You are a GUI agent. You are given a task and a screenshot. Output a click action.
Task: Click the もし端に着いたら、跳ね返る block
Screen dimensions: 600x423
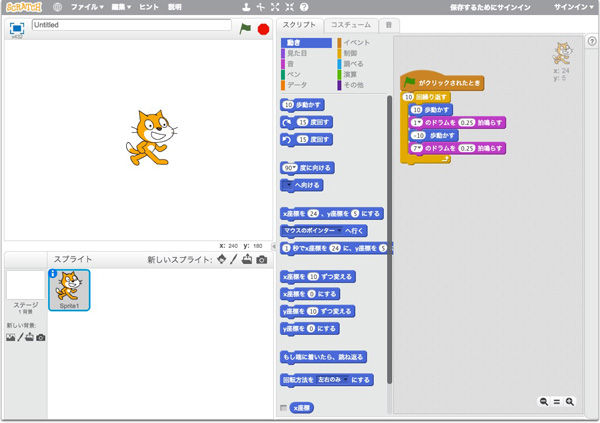click(323, 357)
